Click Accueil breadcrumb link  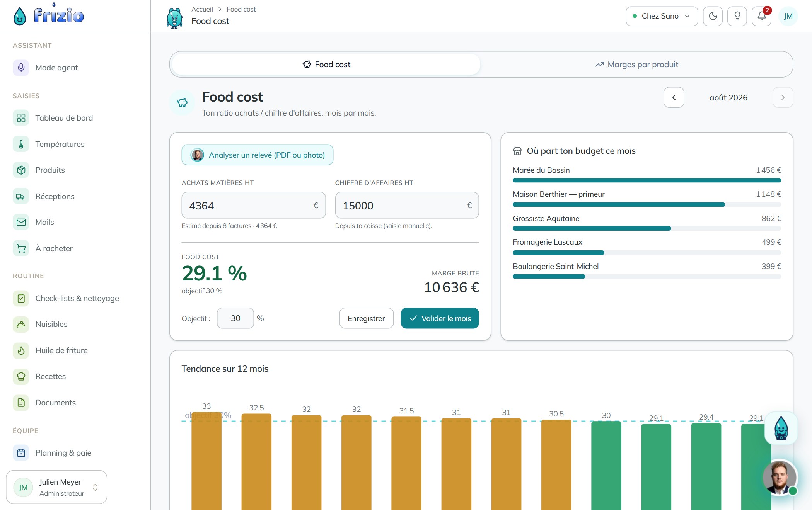[x=202, y=9]
